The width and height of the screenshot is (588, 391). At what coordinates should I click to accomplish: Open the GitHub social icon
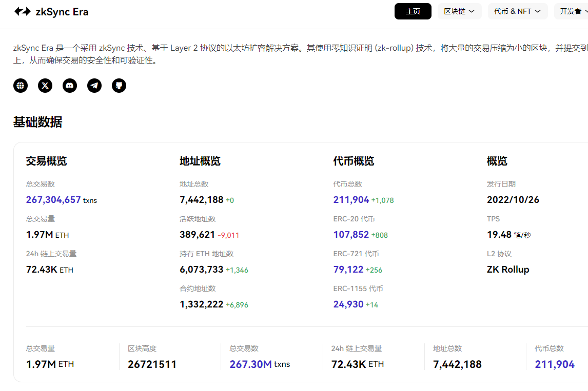pos(119,86)
